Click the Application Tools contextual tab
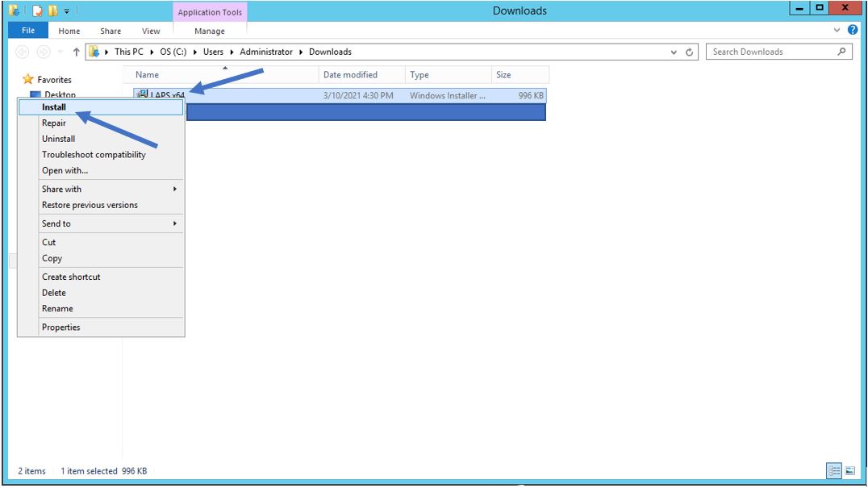This screenshot has height=488, width=868. pos(210,12)
